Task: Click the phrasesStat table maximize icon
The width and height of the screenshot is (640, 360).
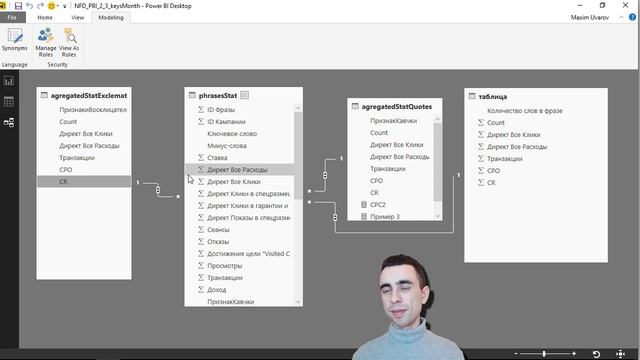Action: click(x=244, y=95)
